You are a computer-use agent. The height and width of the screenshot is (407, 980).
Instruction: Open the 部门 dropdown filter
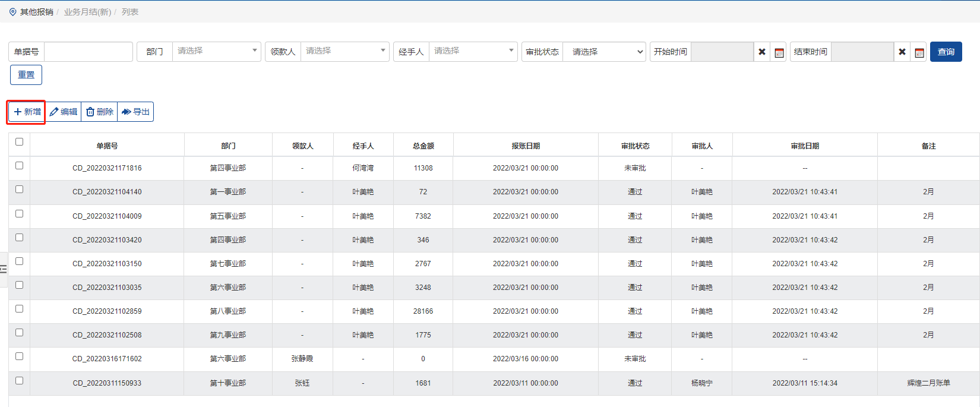[216, 52]
